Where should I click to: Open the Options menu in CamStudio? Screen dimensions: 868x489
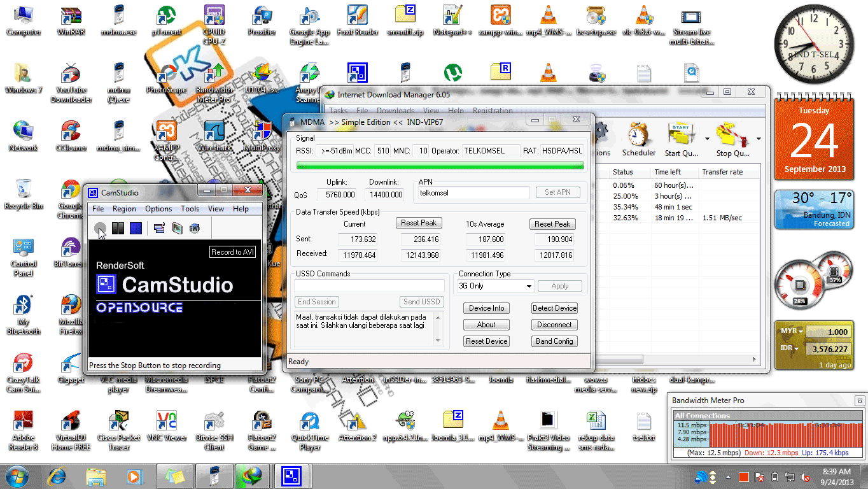point(158,209)
